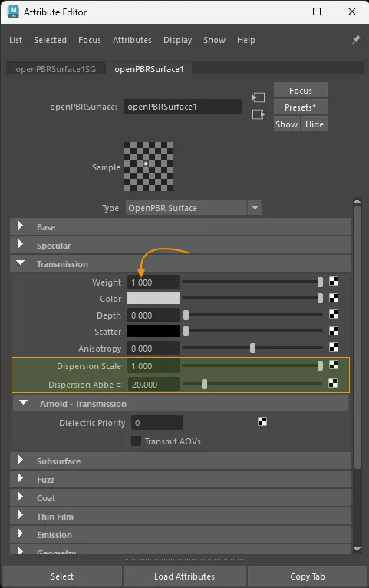Viewport: 369px width, 588px height.
Task: Click the Dispersion Abbe slider handle
Action: [x=204, y=384]
